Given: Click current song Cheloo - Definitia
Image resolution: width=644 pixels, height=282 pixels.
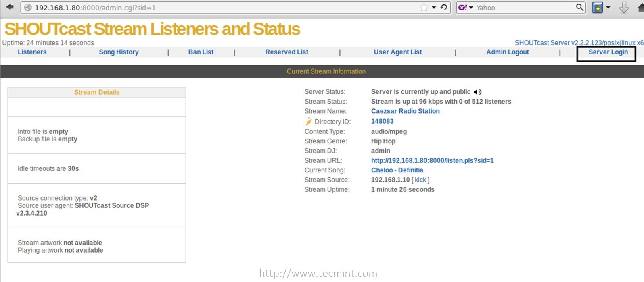Looking at the screenshot, I should tap(397, 170).
